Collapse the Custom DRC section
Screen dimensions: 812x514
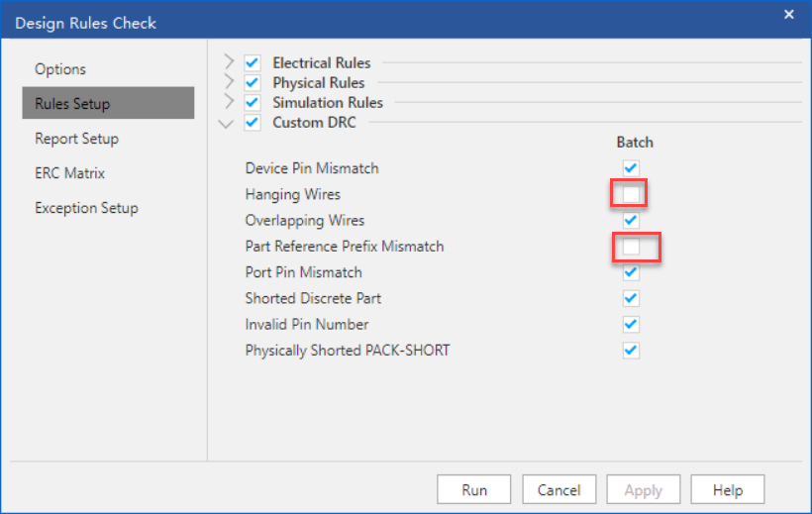(228, 123)
